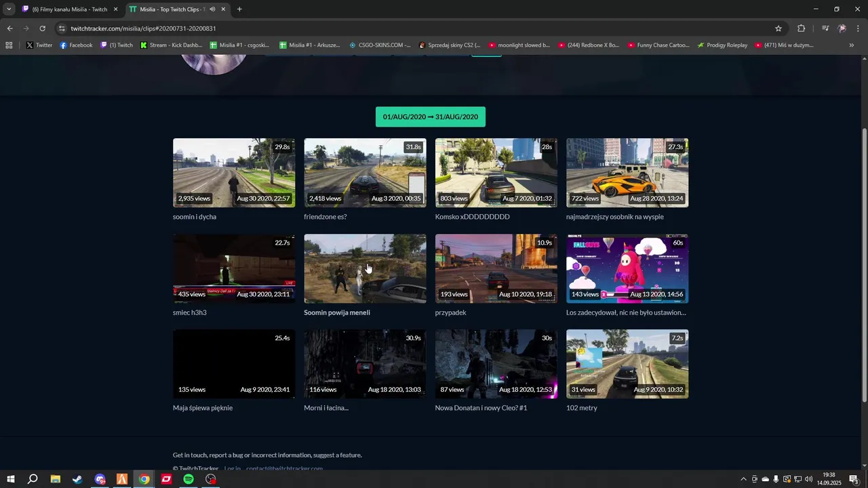Open the Prodigy Roleplay bookmark
The height and width of the screenshot is (488, 868).
(x=722, y=45)
